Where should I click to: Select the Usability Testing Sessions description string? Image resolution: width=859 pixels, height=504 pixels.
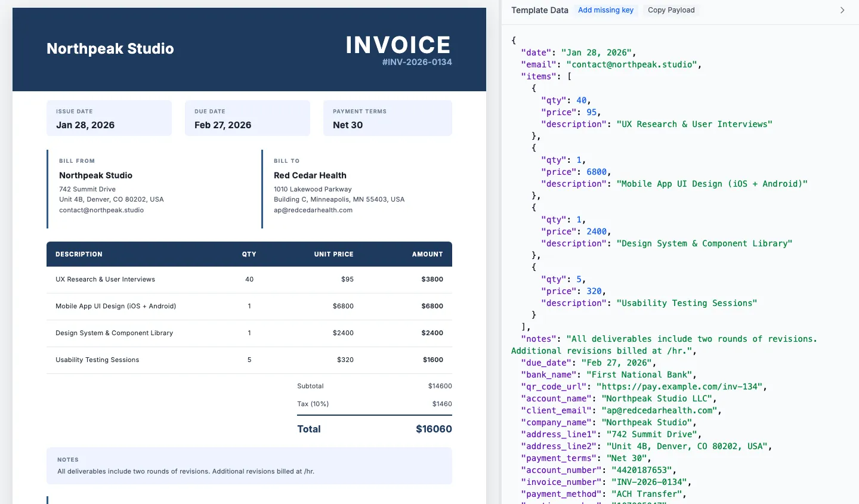click(x=688, y=303)
